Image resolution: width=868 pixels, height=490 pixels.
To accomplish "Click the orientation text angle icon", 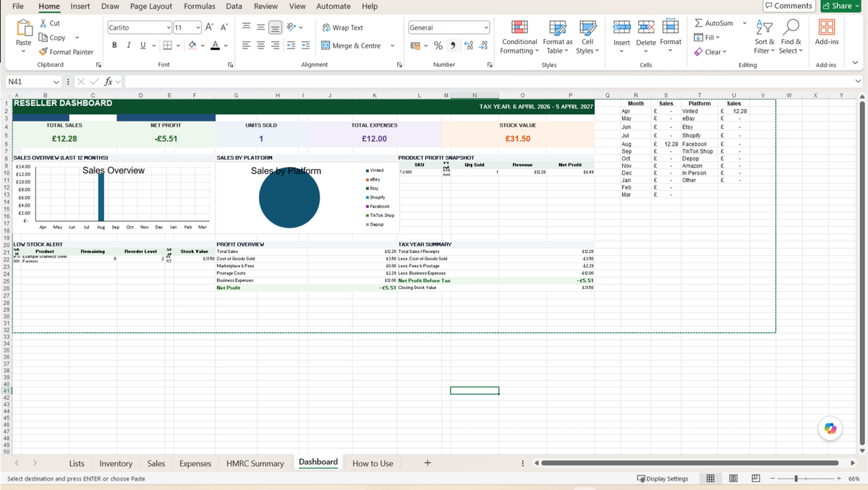I will tap(291, 27).
